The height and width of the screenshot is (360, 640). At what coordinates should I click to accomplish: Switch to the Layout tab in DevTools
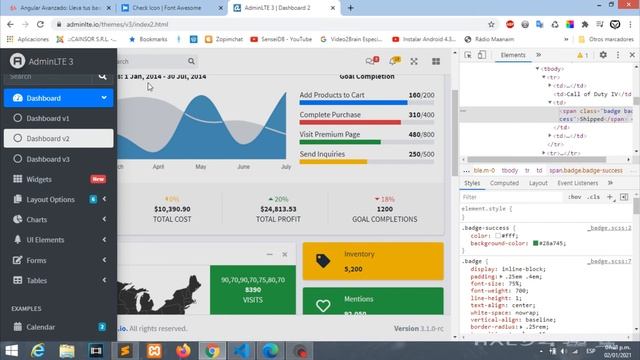(x=538, y=183)
